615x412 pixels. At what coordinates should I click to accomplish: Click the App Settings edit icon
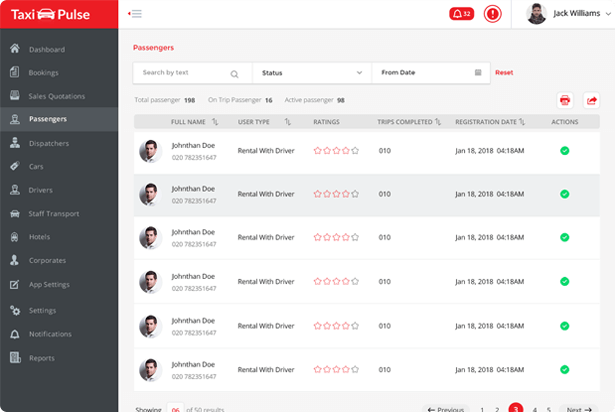point(15,284)
